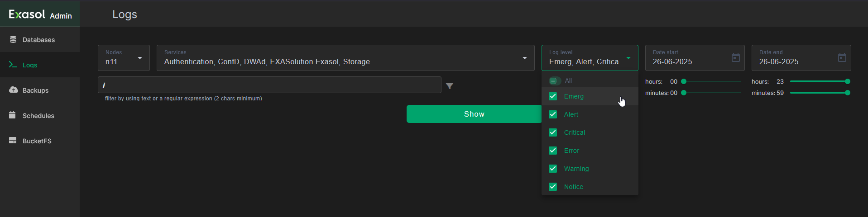Viewport: 868px width, 217px height.
Task: Open the Date start calendar picker icon
Action: pos(736,58)
